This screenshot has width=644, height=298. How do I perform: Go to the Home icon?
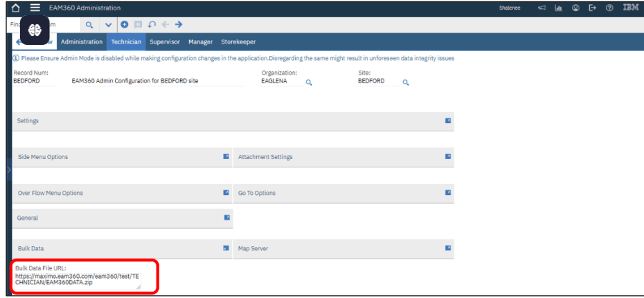(16, 8)
